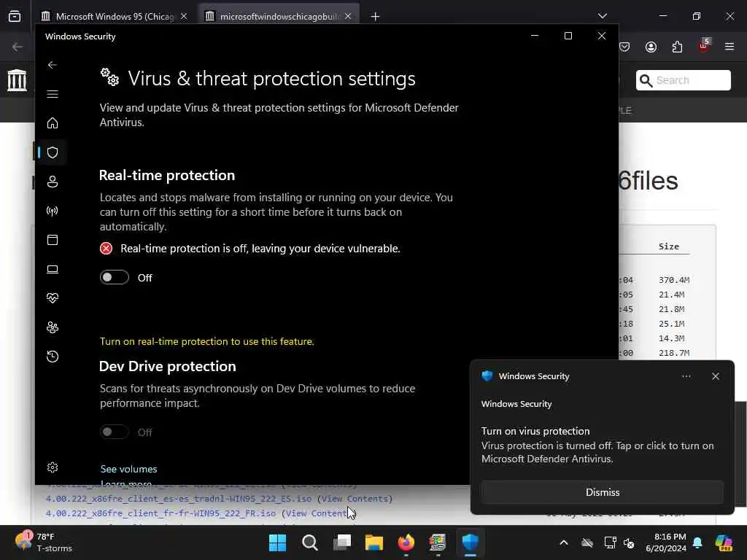The width and height of the screenshot is (747, 560).
Task: Open clock and date 8:16 PM
Action: pos(666,542)
